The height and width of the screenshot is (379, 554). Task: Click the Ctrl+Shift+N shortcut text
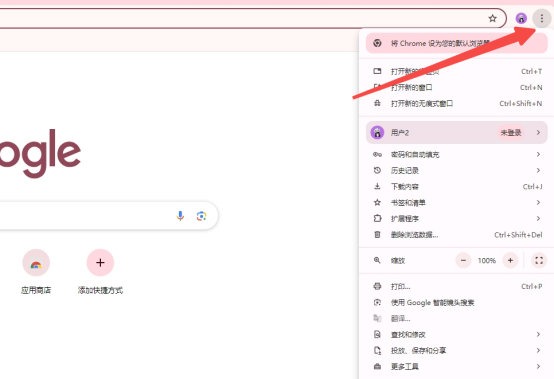point(521,103)
